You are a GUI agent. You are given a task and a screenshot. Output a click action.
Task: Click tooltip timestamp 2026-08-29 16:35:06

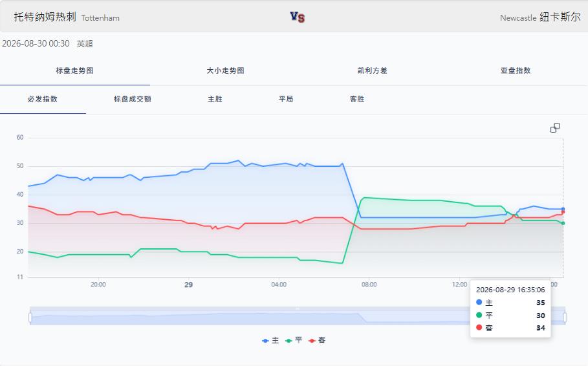510,290
